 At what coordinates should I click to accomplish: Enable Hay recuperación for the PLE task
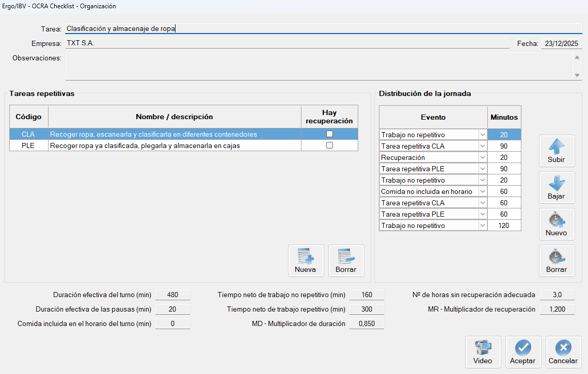pyautogui.click(x=329, y=145)
